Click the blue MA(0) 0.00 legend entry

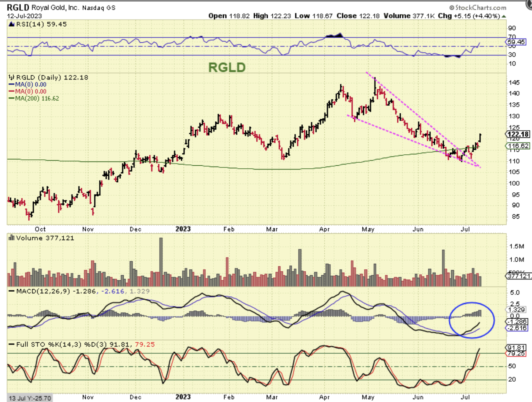27,84
